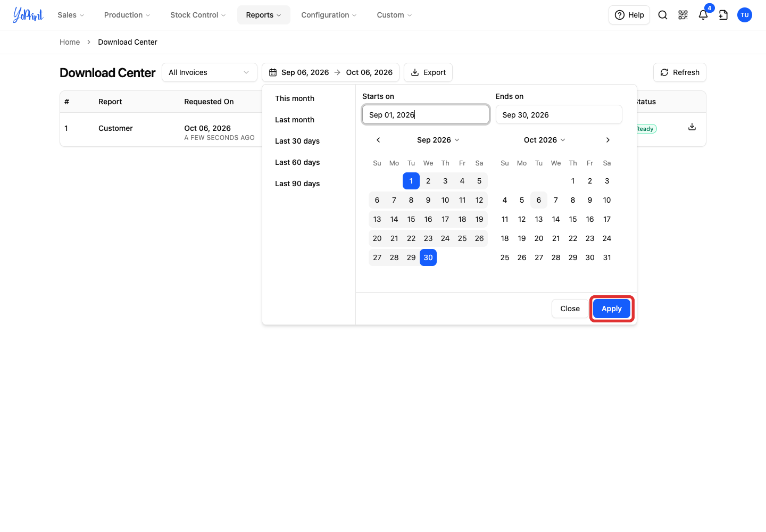The width and height of the screenshot is (766, 532).
Task: Click the Report column header
Action: 110,102
